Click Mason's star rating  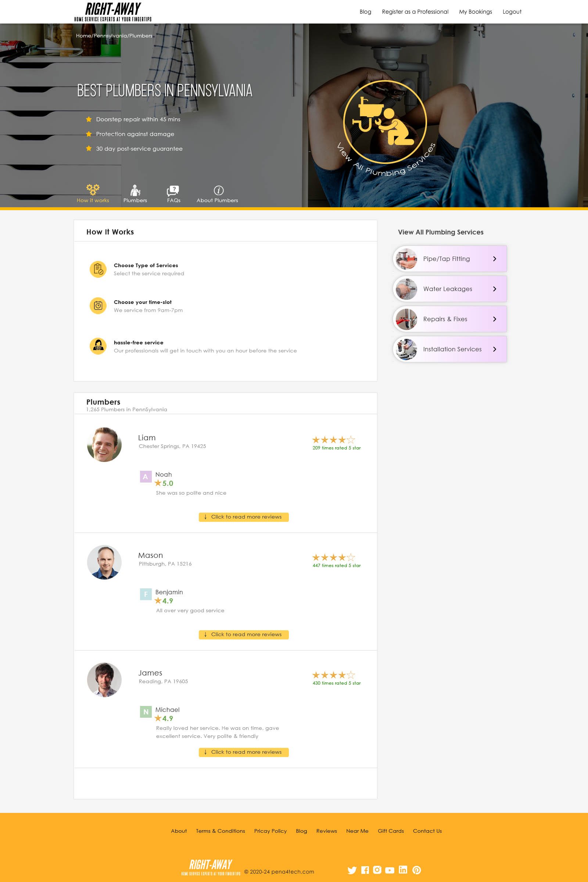(333, 557)
